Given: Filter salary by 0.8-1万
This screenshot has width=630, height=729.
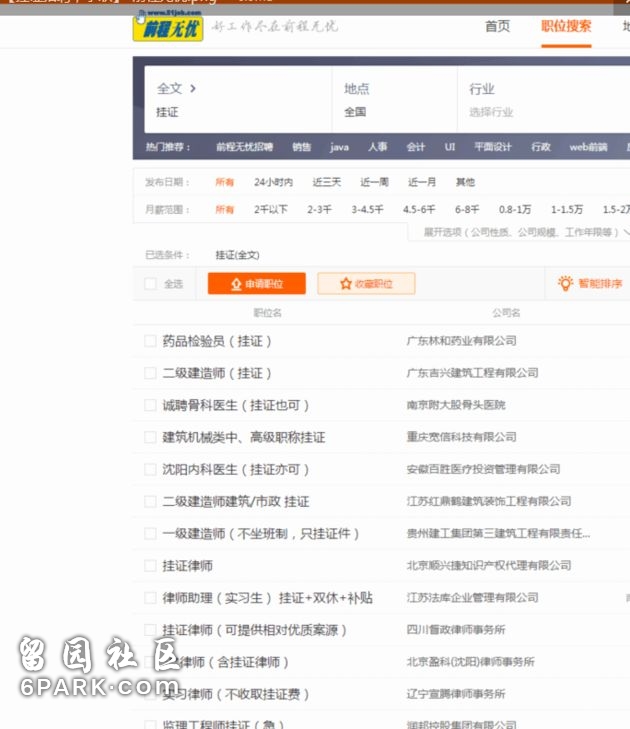Looking at the screenshot, I should coord(515,210).
